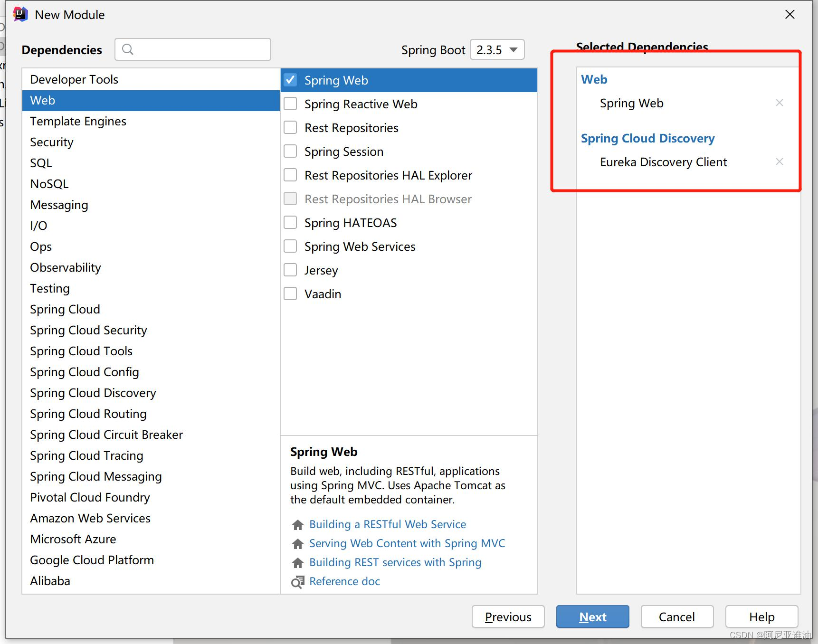Select Spring Cloud Tools category
The width and height of the screenshot is (818, 644).
[x=151, y=351]
